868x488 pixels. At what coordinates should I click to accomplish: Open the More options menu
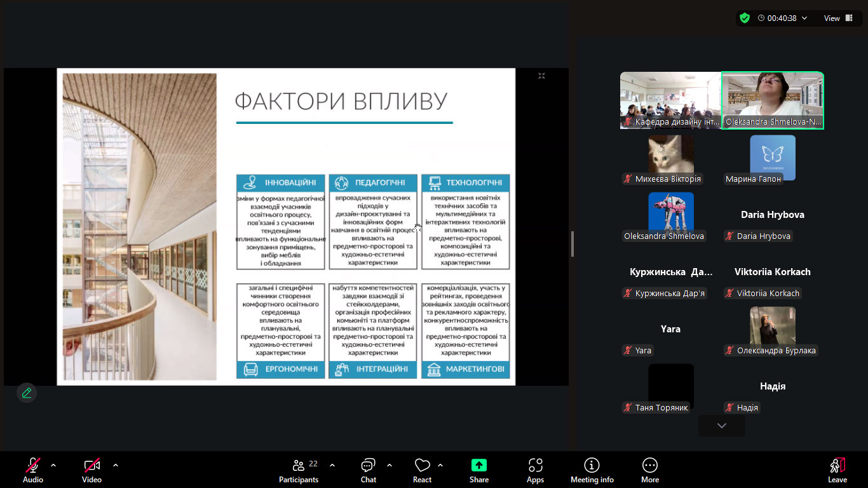point(649,470)
